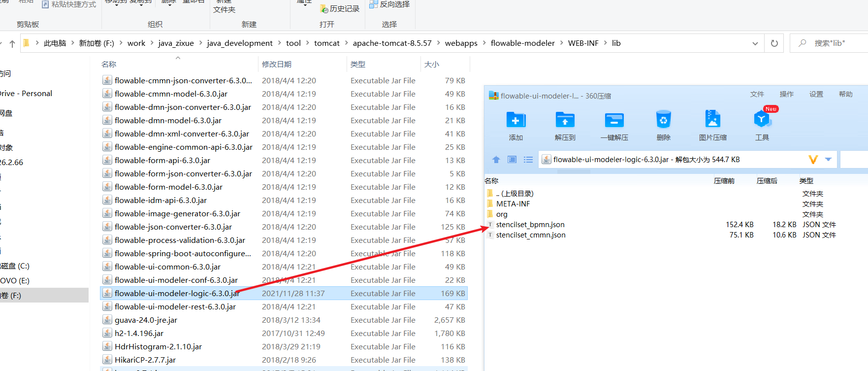Navigate to flowable-modeler in the breadcrumb
The image size is (868, 371).
522,43
